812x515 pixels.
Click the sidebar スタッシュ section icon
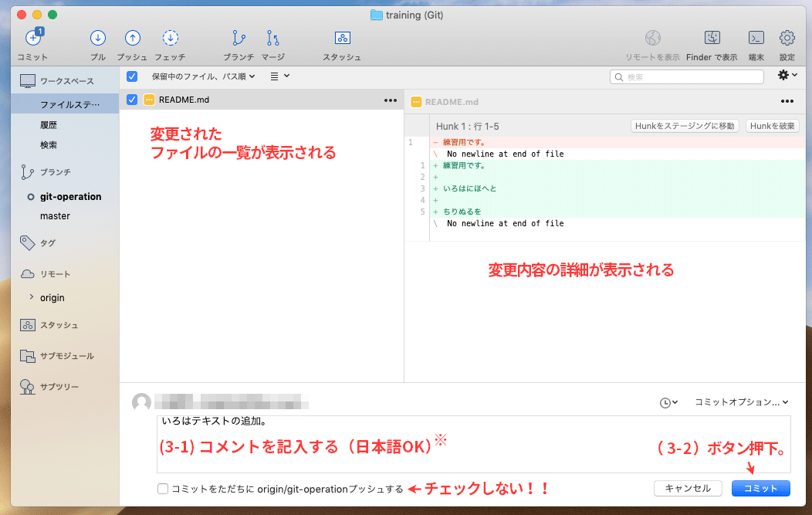pos(28,325)
